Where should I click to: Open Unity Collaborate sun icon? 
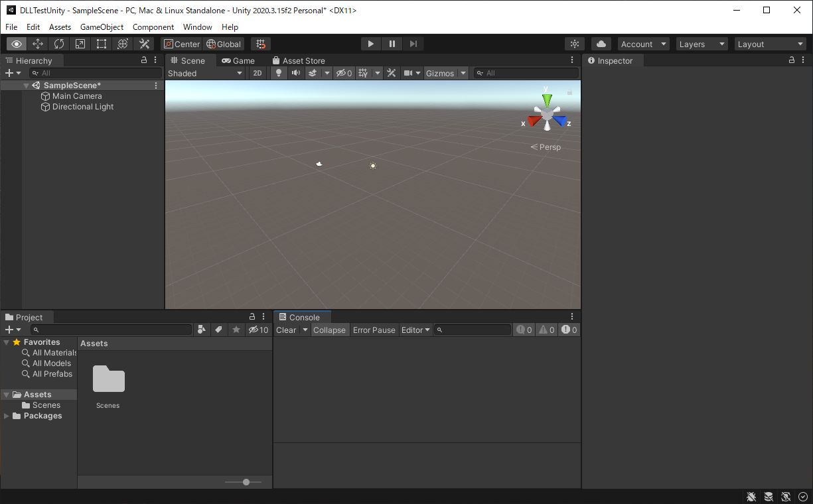pyautogui.click(x=575, y=44)
